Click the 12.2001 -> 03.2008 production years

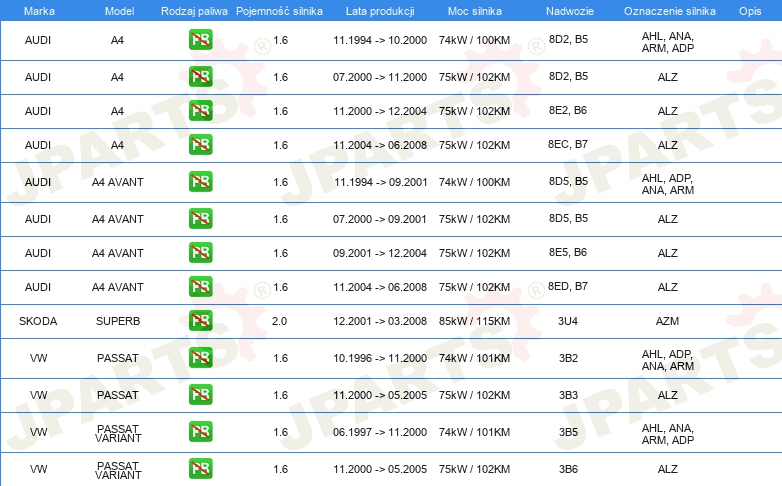(380, 321)
